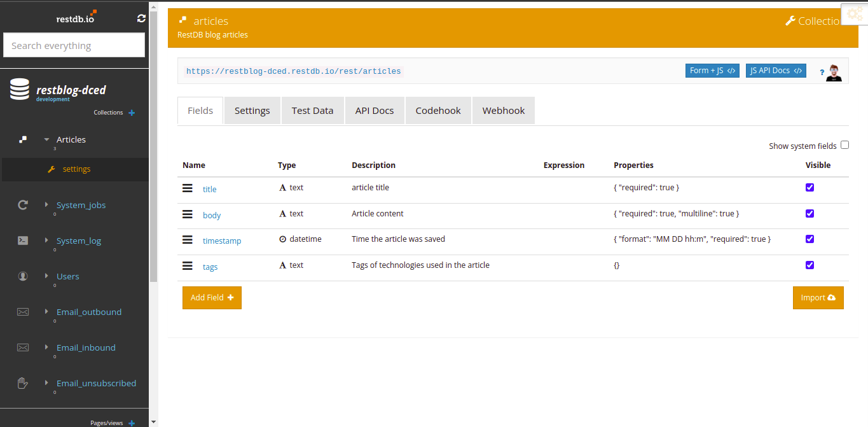Expand the Email_unsubscribed collection arrow
868x427 pixels.
coord(46,383)
